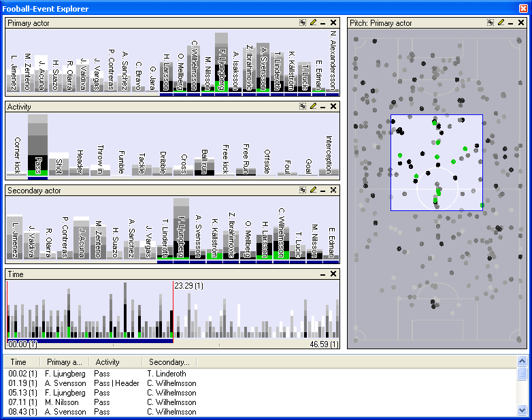Click event table scrollbar down arrow
The height and width of the screenshot is (420, 532).
point(522,410)
